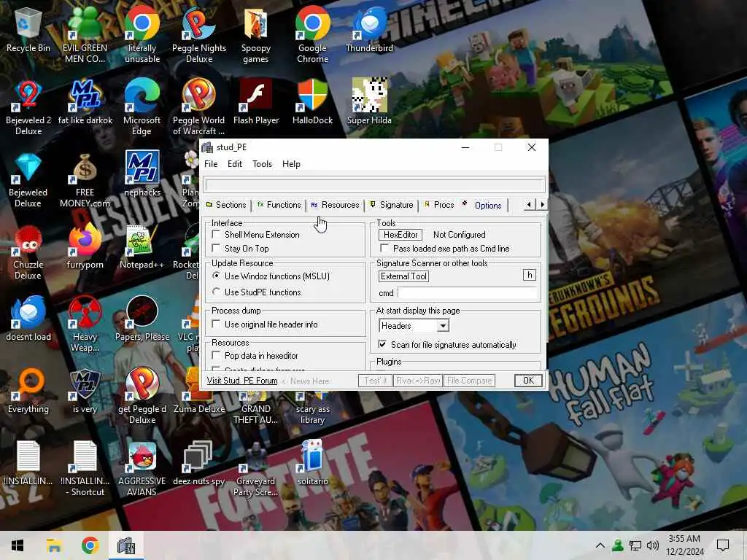Viewport: 747px width, 560px height.
Task: Open the Edit menu in stud_PE
Action: click(235, 164)
